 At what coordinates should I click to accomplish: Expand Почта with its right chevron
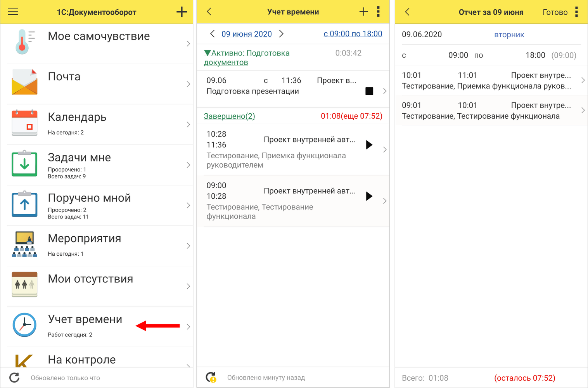point(188,84)
